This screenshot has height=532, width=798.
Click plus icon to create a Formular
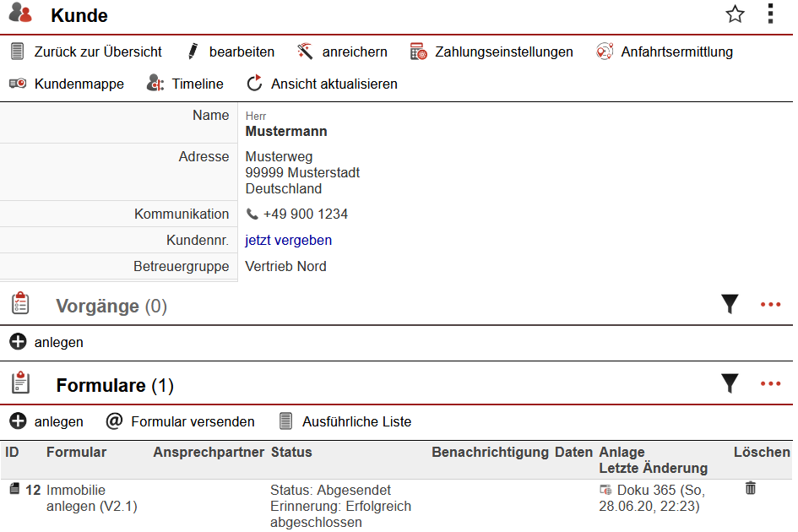pyautogui.click(x=18, y=421)
